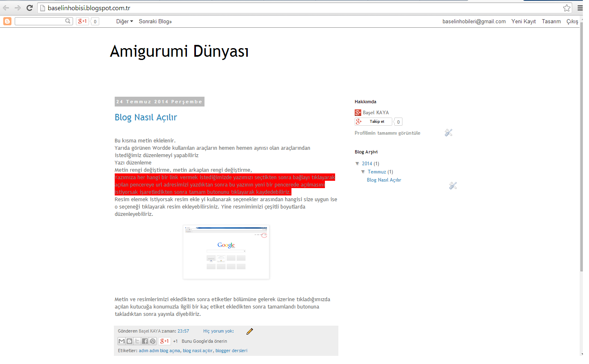
Task: Click the navbar +1 count box showing 0
Action: (x=95, y=21)
